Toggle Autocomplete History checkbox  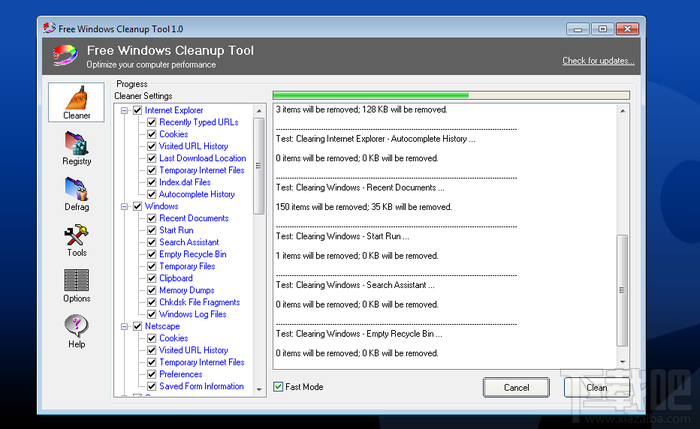[x=152, y=195]
